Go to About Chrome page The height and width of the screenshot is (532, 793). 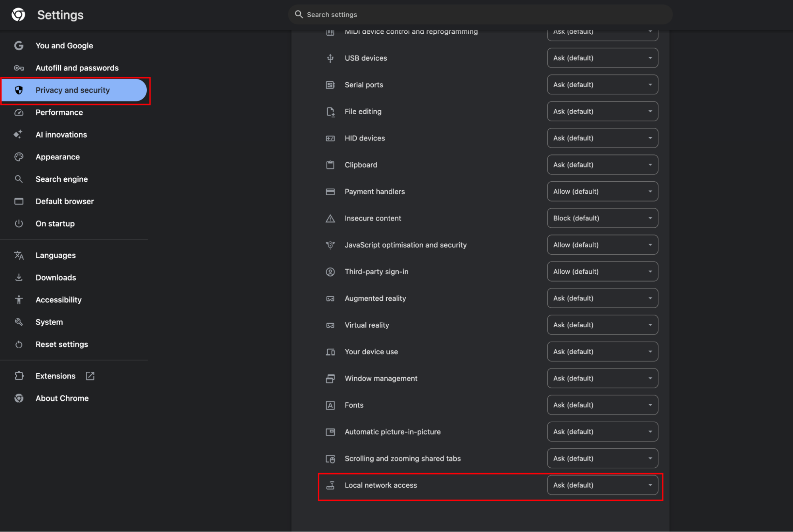[62, 398]
